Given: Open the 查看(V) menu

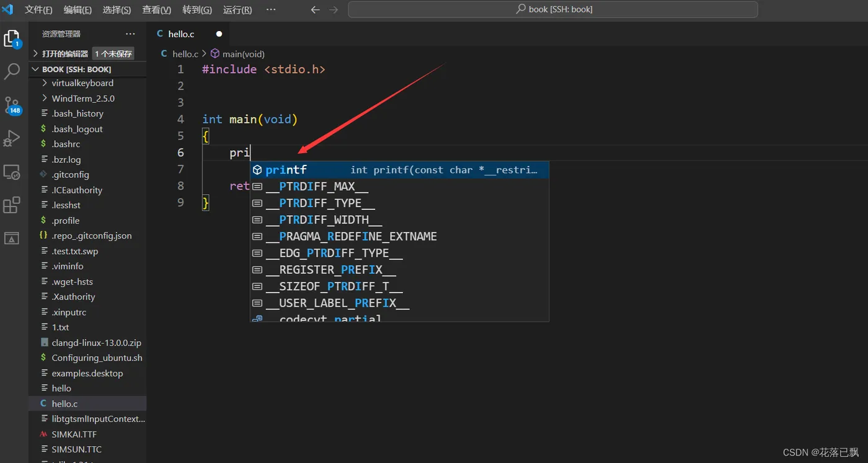Looking at the screenshot, I should click(156, 9).
